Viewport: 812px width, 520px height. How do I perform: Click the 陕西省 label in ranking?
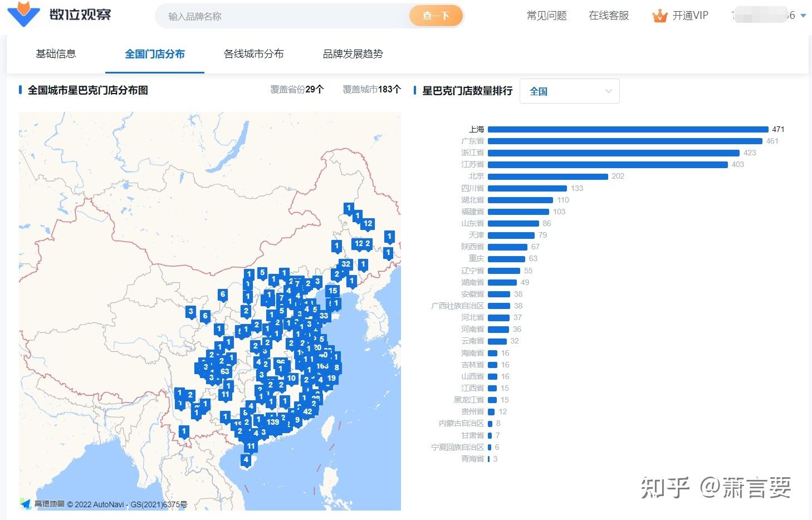[x=472, y=247]
